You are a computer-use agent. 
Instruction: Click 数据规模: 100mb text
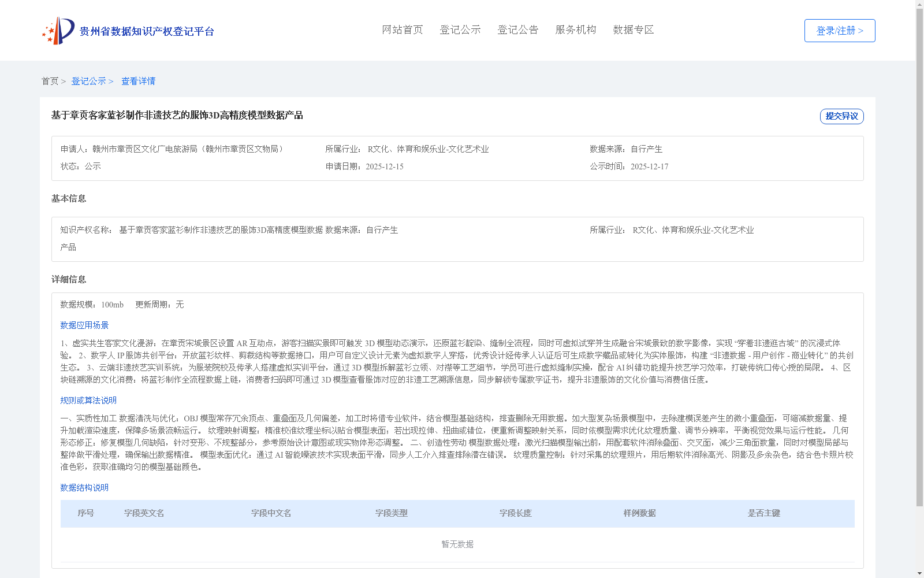tap(92, 305)
